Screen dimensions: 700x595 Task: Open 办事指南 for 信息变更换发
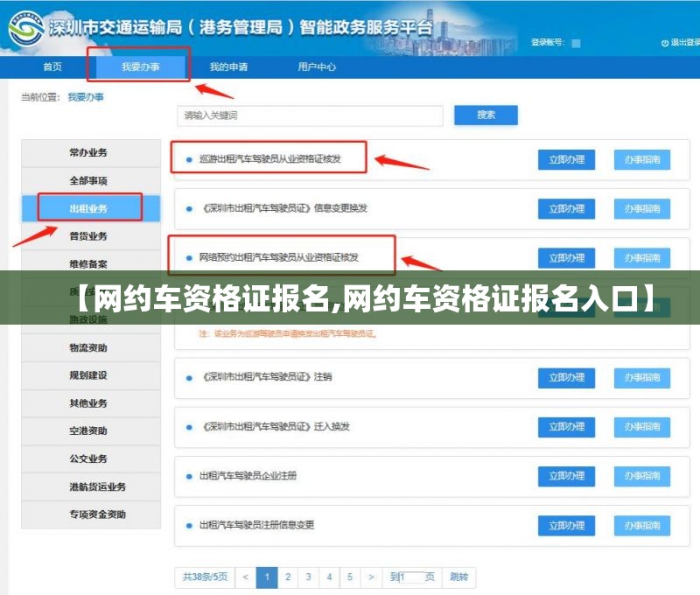pyautogui.click(x=642, y=209)
